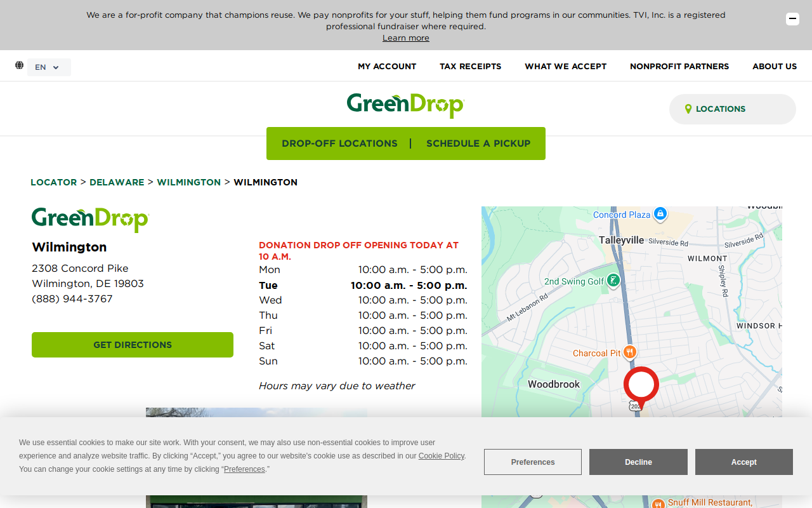Collapse the top banner with minus icon
The image size is (812, 508).
(x=792, y=19)
